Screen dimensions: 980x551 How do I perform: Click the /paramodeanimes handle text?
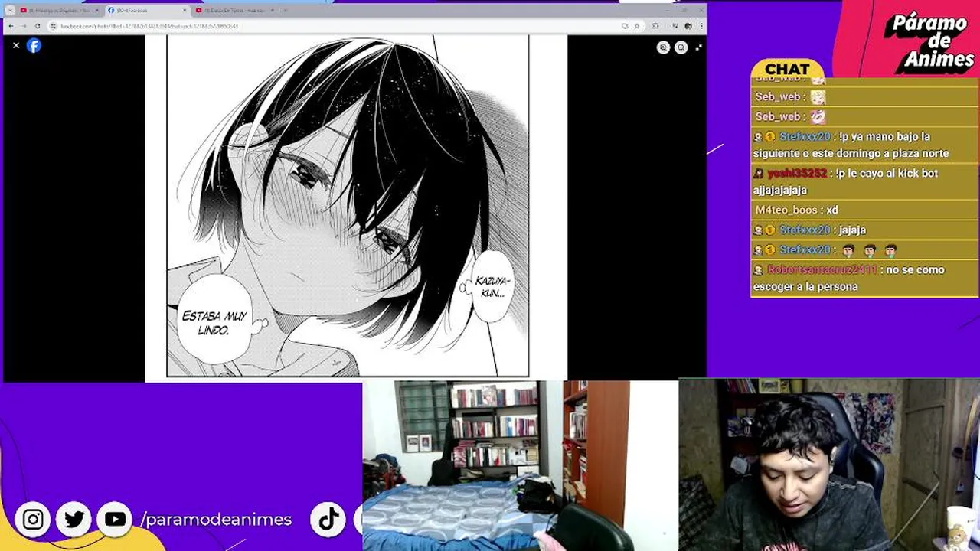click(216, 520)
